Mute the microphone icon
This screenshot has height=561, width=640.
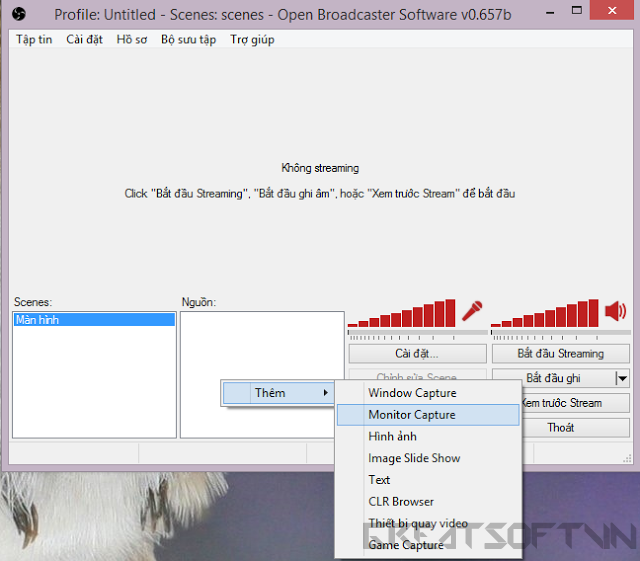click(472, 311)
